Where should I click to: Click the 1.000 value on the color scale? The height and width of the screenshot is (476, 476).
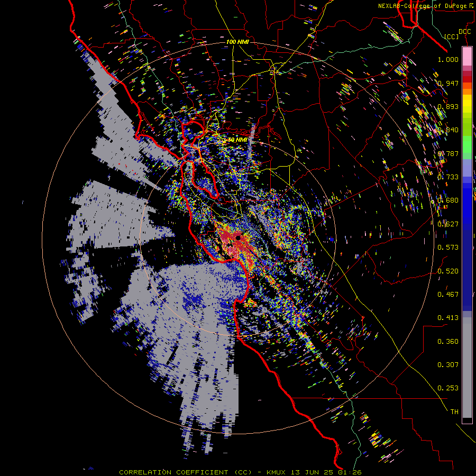pyautogui.click(x=448, y=59)
